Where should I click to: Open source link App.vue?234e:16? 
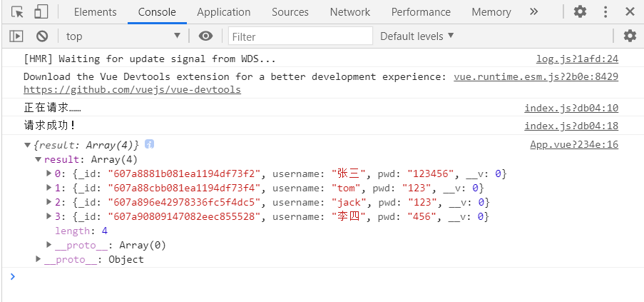(x=574, y=145)
